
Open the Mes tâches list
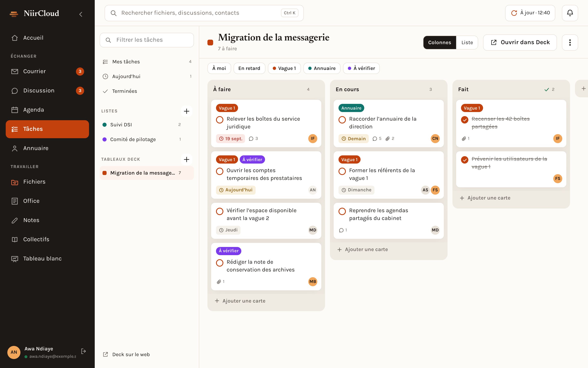[x=147, y=62]
